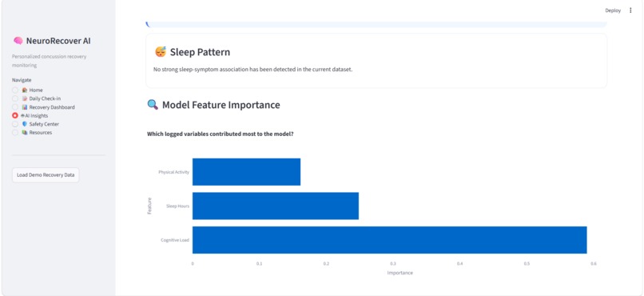Viewport: 644px width, 296px height.
Task: Click the sleeping face emoji icon
Action: click(x=161, y=52)
